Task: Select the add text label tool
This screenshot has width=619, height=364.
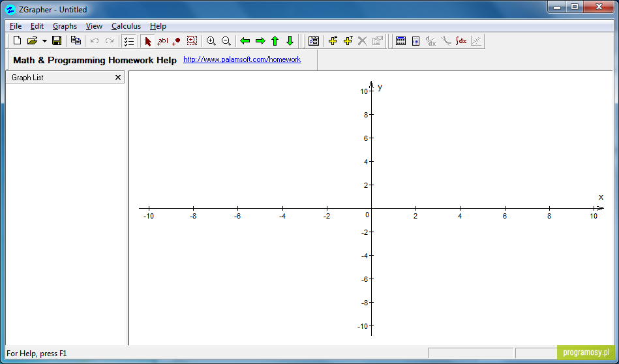Action: pyautogui.click(x=162, y=40)
